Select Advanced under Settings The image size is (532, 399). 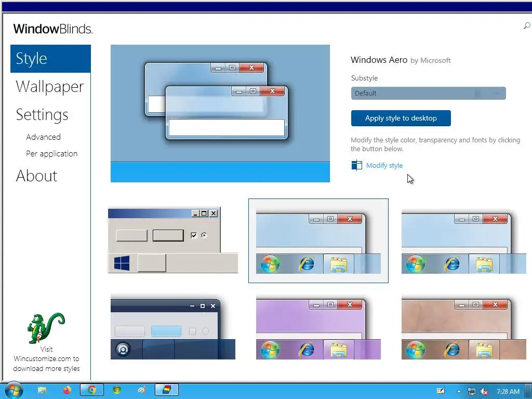44,137
